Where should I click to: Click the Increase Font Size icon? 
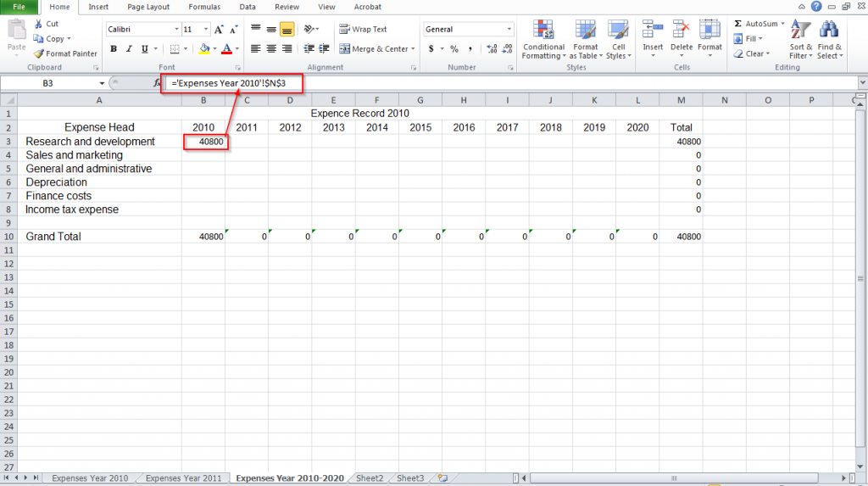[x=219, y=30]
